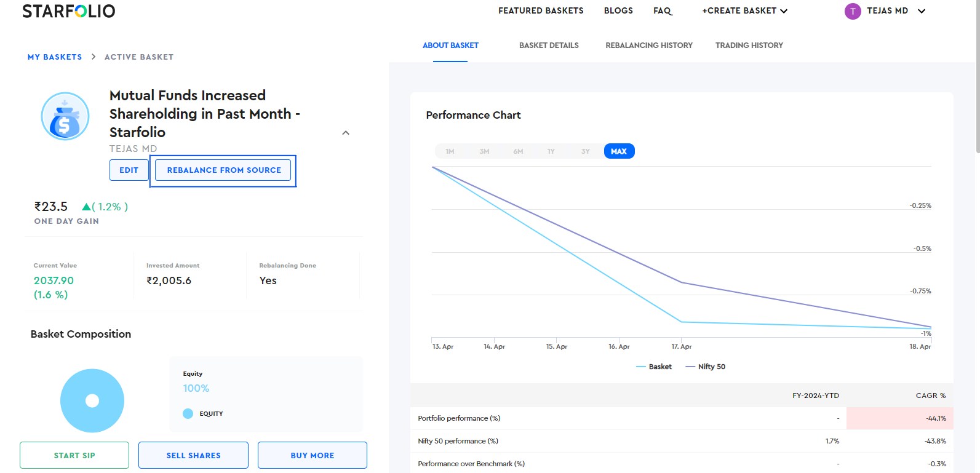This screenshot has height=473, width=980.
Task: Click the Equity 100% value
Action: click(x=196, y=389)
